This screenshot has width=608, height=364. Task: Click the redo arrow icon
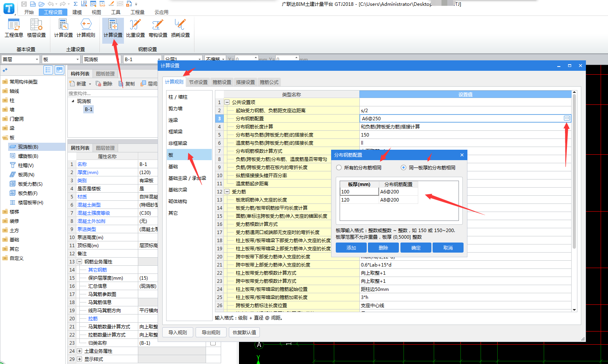click(63, 4)
